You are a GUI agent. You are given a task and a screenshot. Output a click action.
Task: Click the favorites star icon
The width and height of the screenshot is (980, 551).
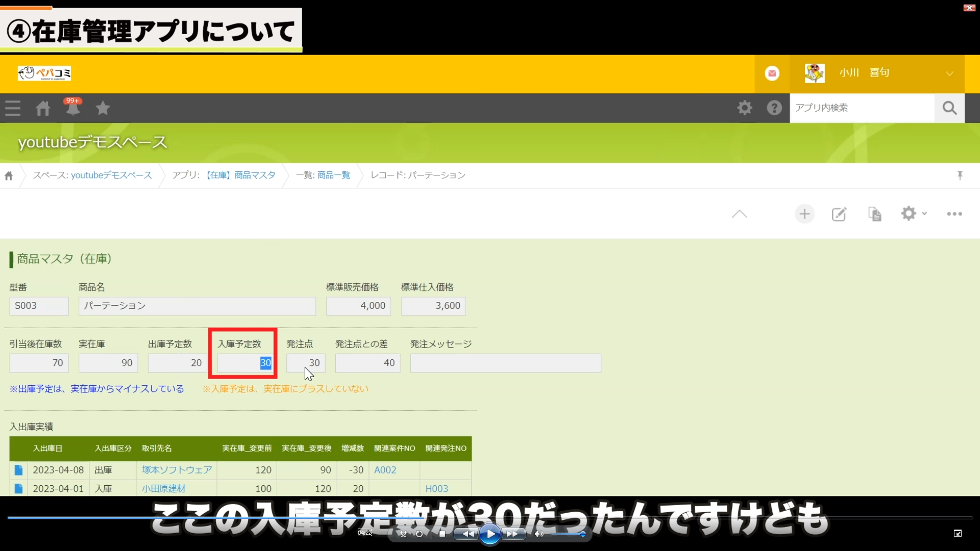[x=103, y=108]
